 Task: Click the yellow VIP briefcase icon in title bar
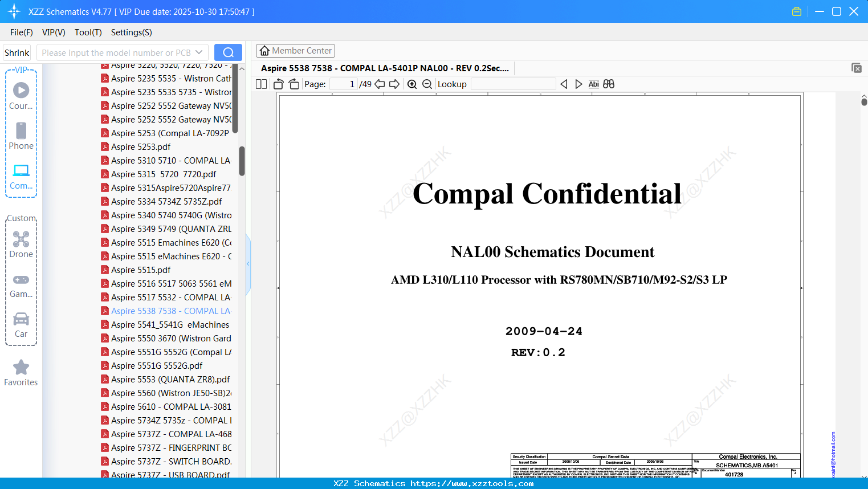[x=797, y=11]
